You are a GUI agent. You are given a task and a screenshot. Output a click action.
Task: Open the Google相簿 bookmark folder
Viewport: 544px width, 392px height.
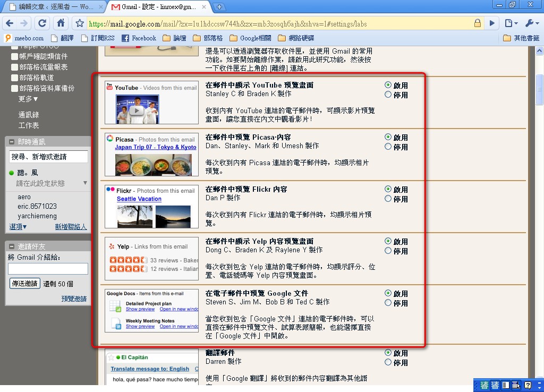click(251, 38)
